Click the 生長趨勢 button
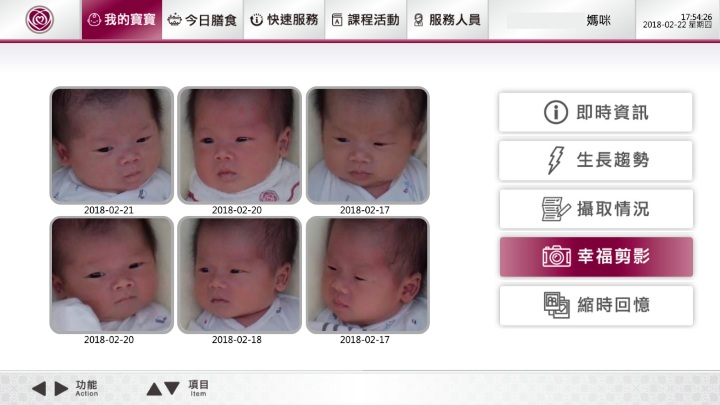Viewport: 720px width, 405px height. [x=596, y=160]
